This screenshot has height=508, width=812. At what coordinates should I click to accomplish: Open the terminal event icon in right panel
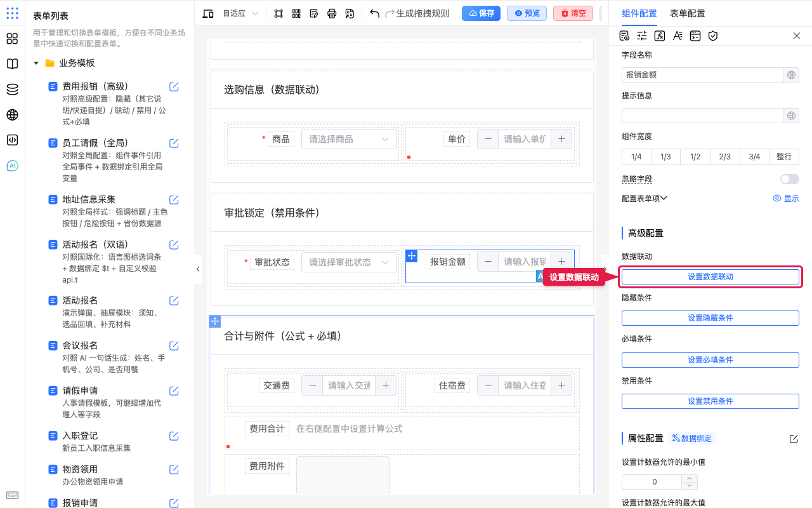pyautogui.click(x=695, y=36)
